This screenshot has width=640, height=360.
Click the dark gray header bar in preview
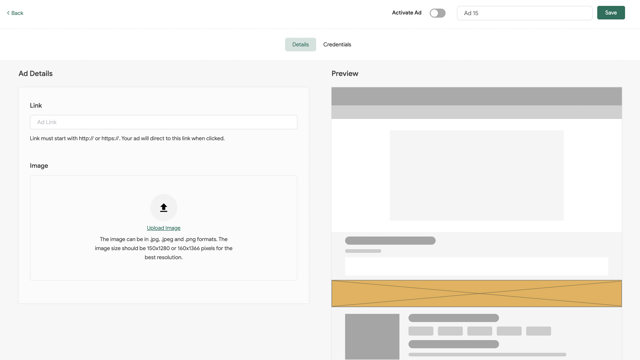pos(476,96)
